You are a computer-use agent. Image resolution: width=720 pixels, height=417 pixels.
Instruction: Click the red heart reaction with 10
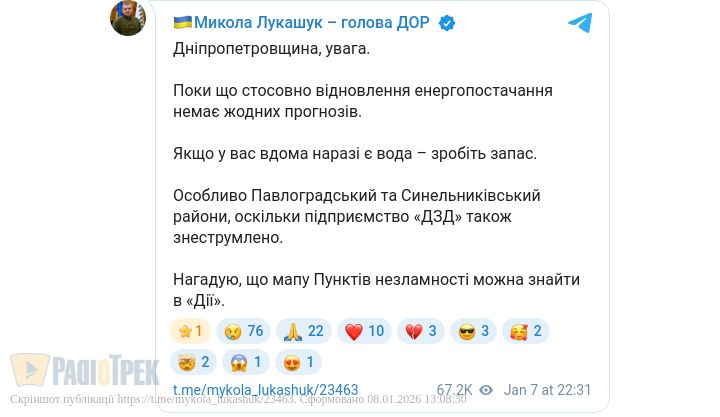[364, 331]
